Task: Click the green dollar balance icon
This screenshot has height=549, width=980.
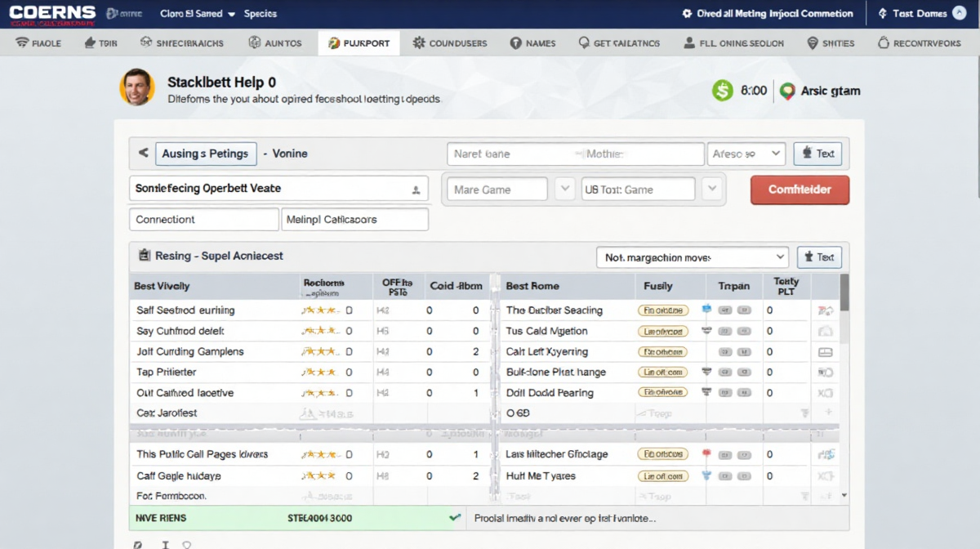Action: coord(722,91)
